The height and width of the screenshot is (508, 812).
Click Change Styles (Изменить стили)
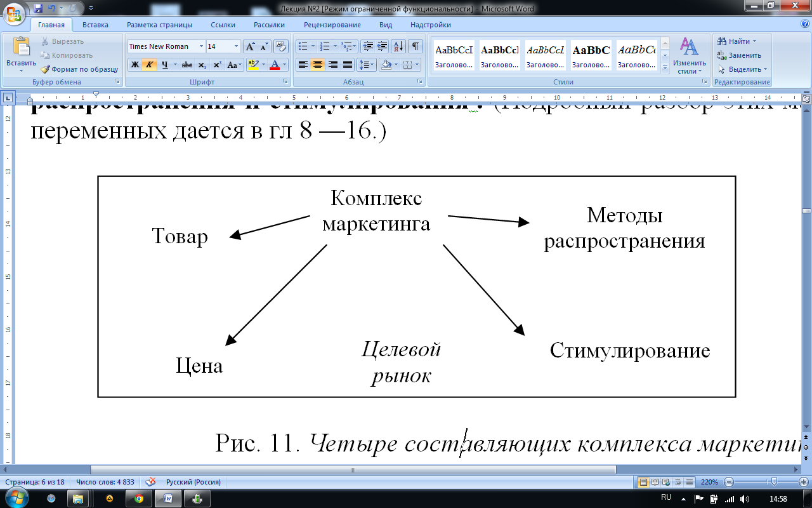pyautogui.click(x=690, y=55)
